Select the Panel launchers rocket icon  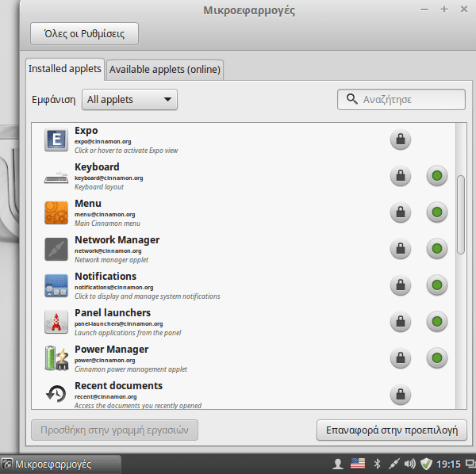[56, 322]
